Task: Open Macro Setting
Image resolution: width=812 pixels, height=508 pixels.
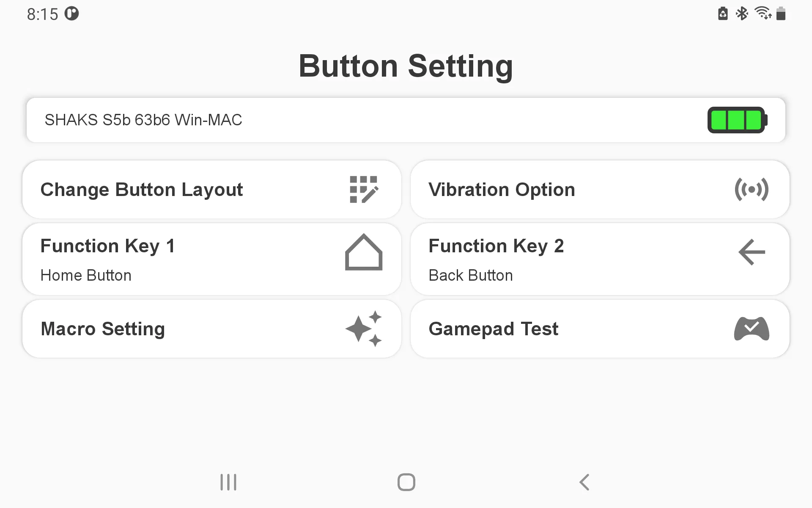Action: pyautogui.click(x=103, y=329)
